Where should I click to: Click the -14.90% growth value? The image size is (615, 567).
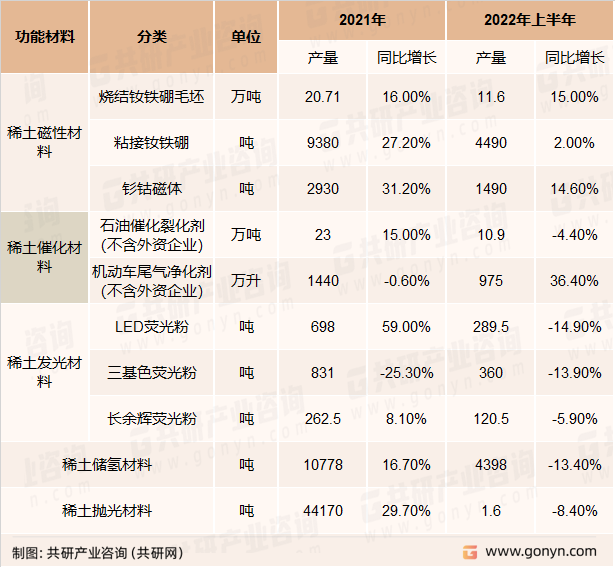(x=575, y=327)
